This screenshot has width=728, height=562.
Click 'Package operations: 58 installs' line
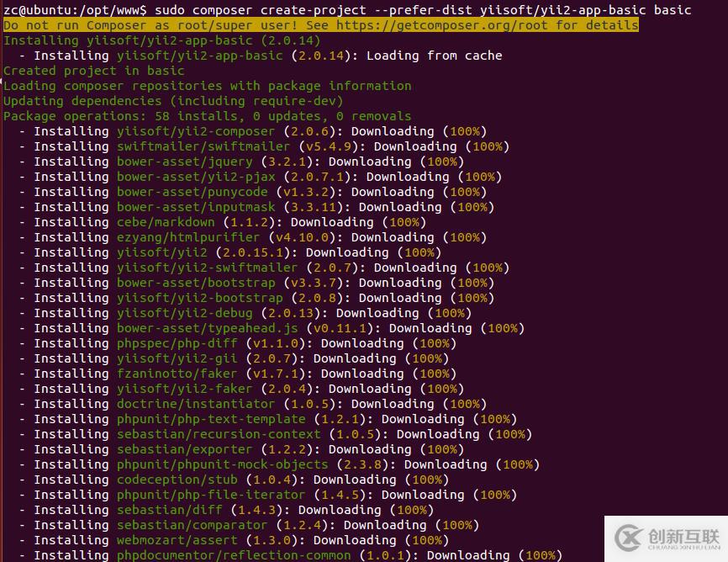pos(207,116)
